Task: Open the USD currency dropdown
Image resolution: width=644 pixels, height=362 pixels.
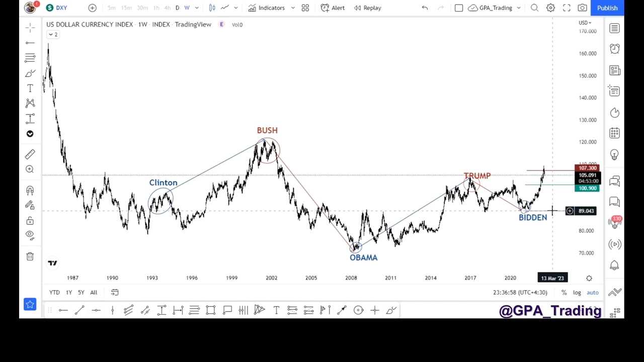Action: pos(585,23)
